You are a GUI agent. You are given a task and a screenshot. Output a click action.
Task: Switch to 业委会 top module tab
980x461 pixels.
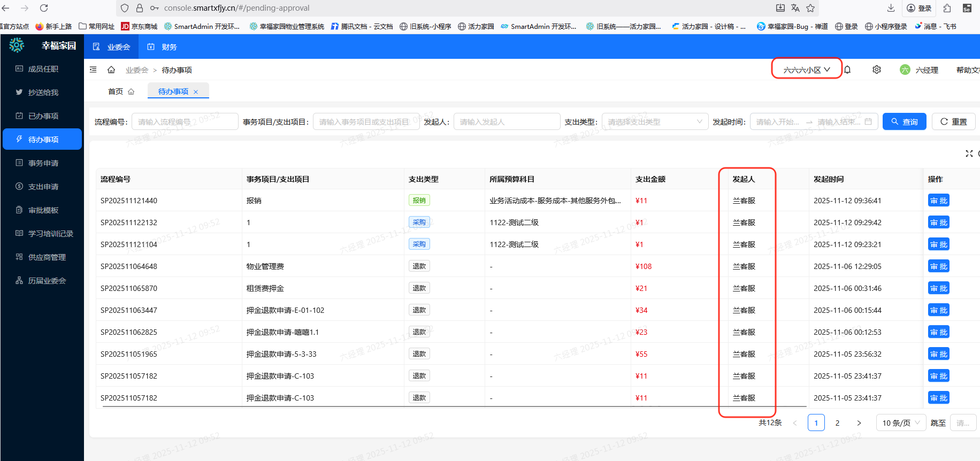click(111, 47)
